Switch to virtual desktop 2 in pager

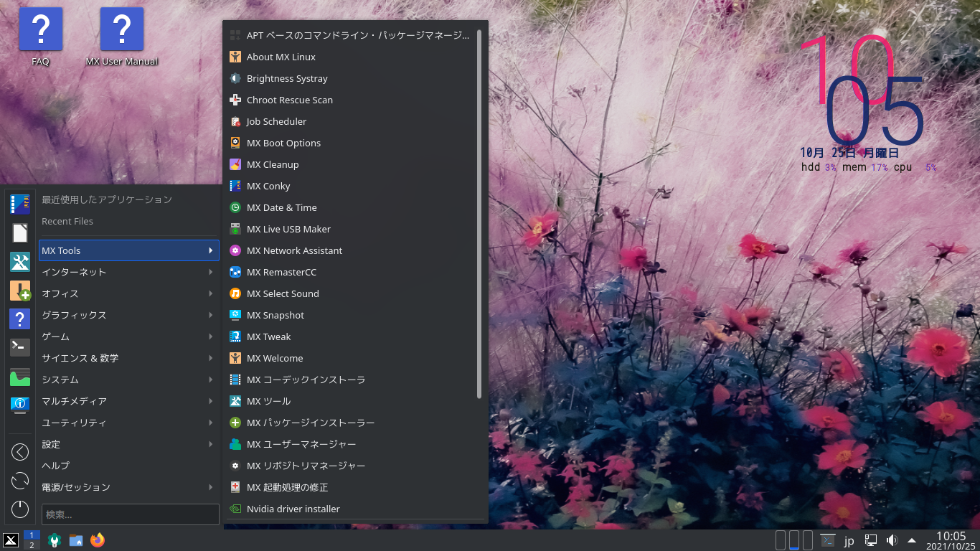32,545
